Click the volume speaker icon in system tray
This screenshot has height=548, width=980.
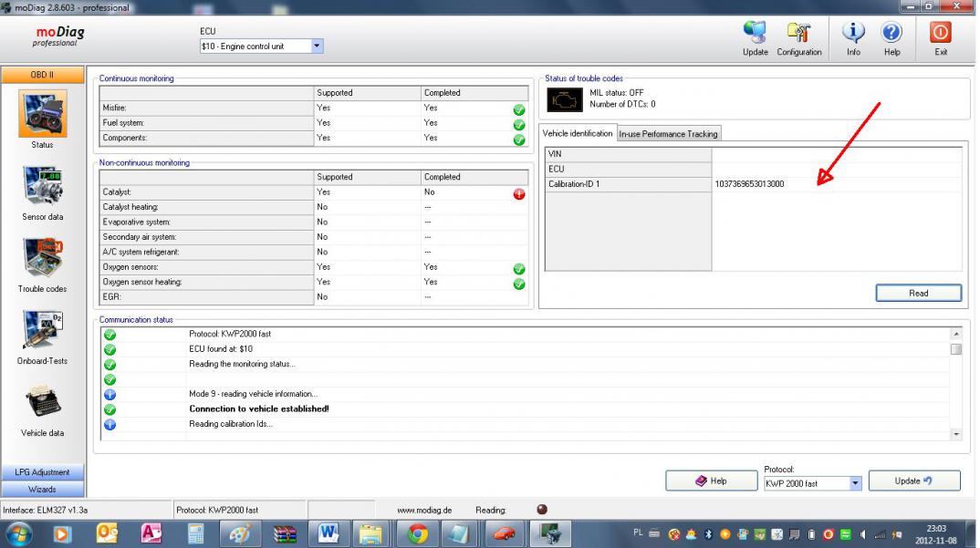point(864,534)
